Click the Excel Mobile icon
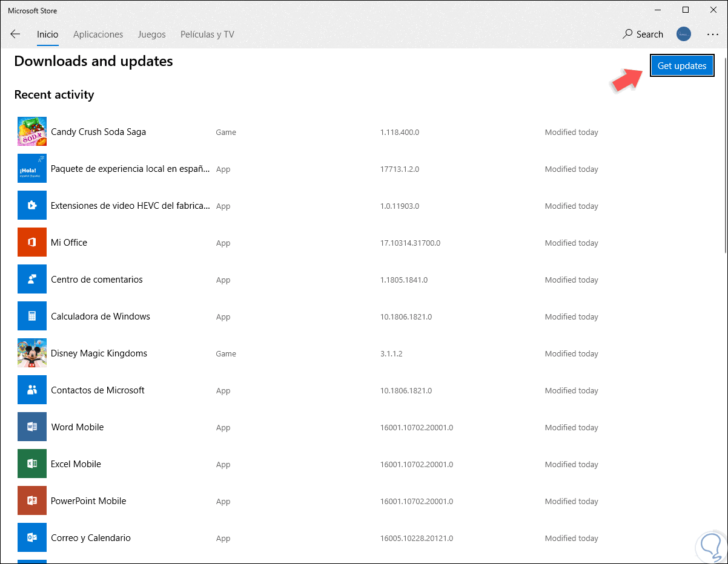728x564 pixels. click(x=32, y=464)
